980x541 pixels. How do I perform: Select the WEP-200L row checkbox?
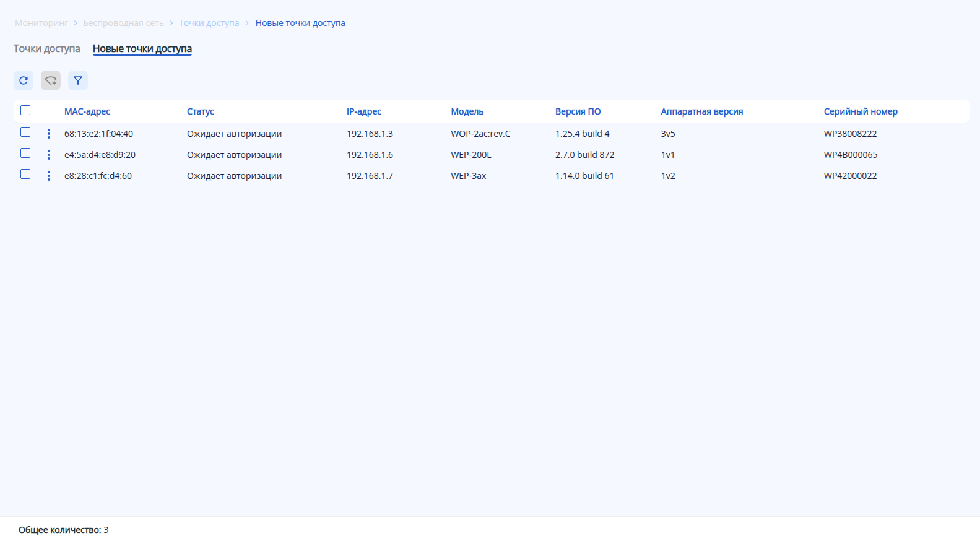pyautogui.click(x=25, y=153)
